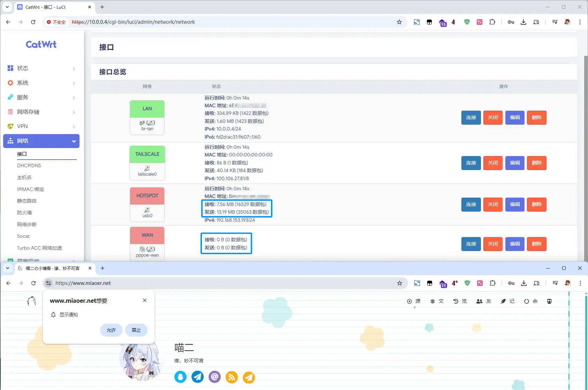The width and height of the screenshot is (588, 390).
Task: Click media control icon in CatWrt window toolbar
Action: (555, 22)
